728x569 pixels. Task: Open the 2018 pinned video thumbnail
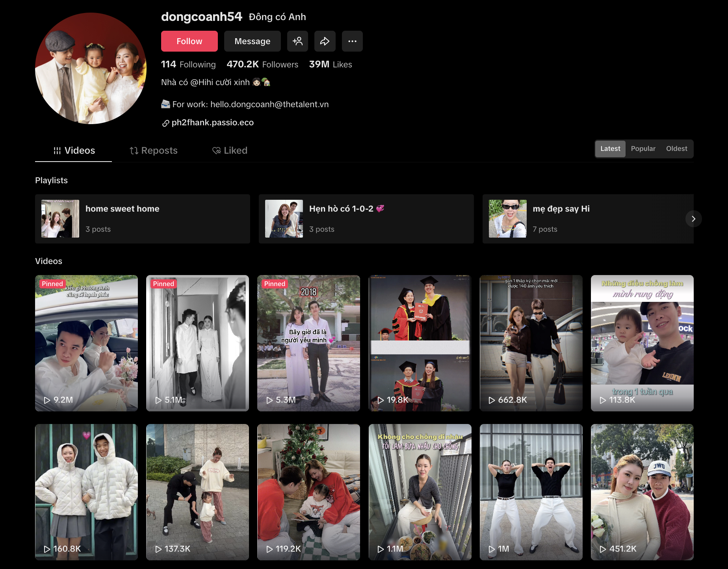(x=308, y=343)
